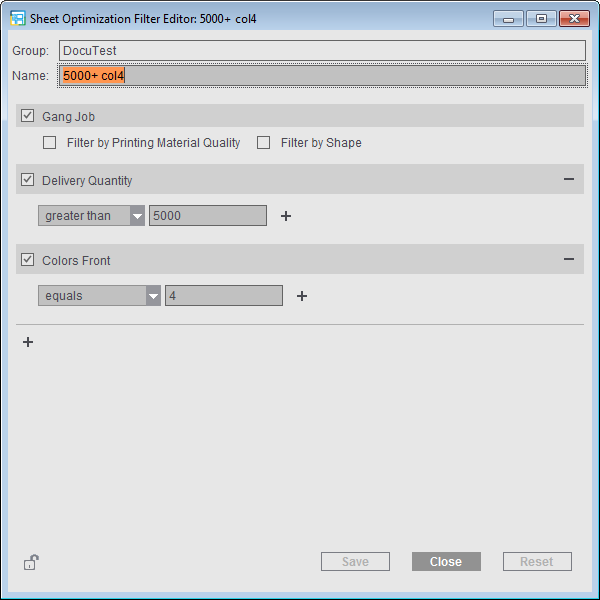Click plus icon beside Colors Front value

coord(302,296)
